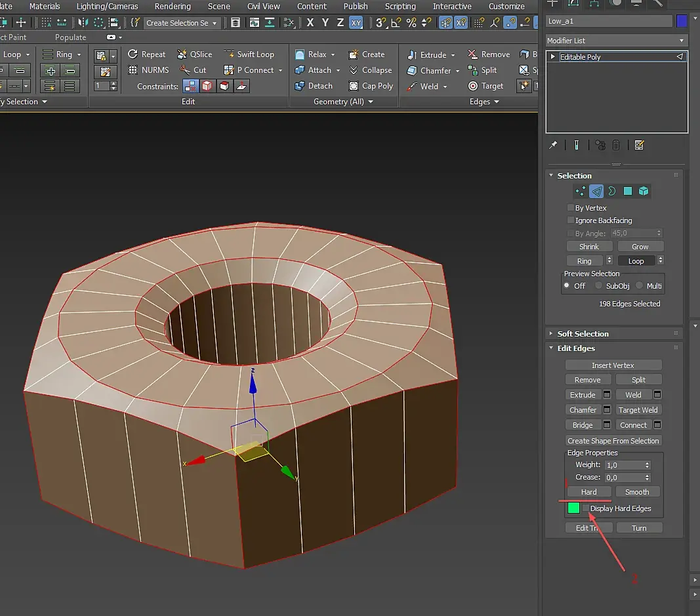
Task: Enable the Display Hard Edges checkbox
Action: click(x=585, y=508)
